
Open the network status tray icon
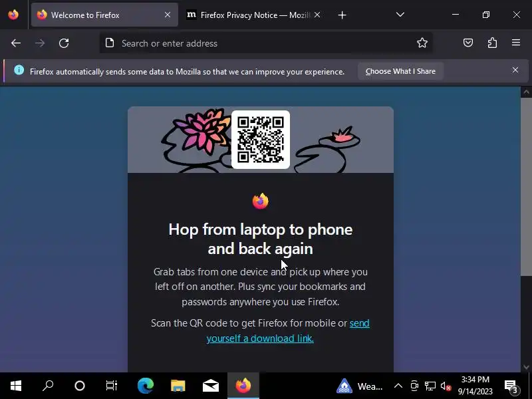pos(430,386)
